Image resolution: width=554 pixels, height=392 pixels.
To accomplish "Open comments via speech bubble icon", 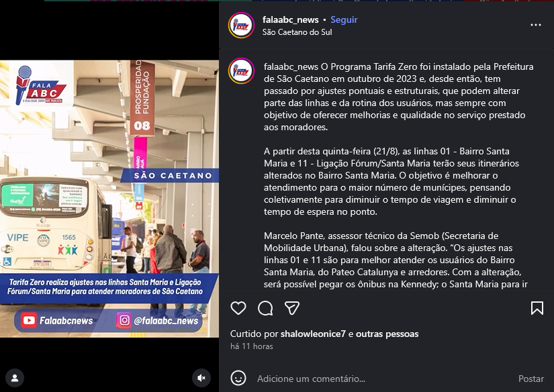I will coord(265,308).
